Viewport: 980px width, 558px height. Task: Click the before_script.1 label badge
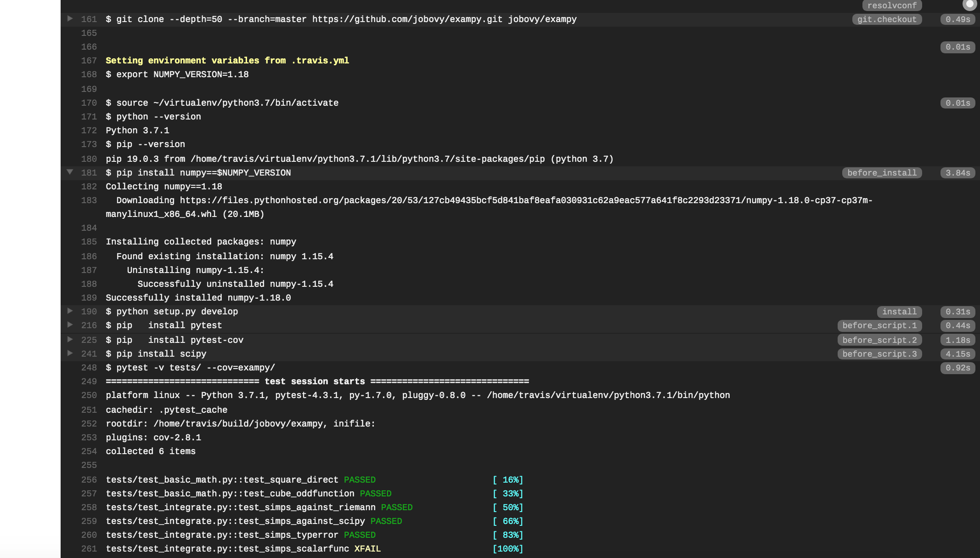click(879, 325)
